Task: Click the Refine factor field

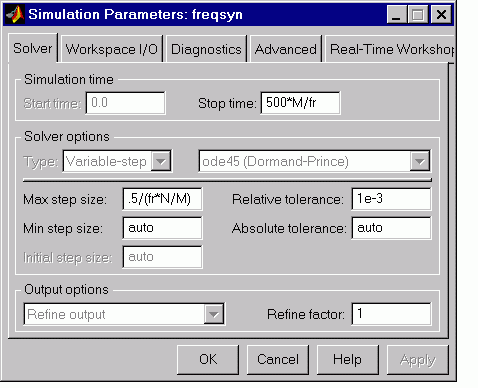Action: 391,314
